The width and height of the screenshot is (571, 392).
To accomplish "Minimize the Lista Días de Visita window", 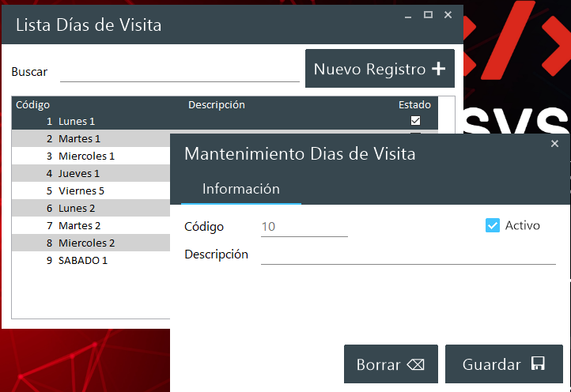I will tap(408, 14).
